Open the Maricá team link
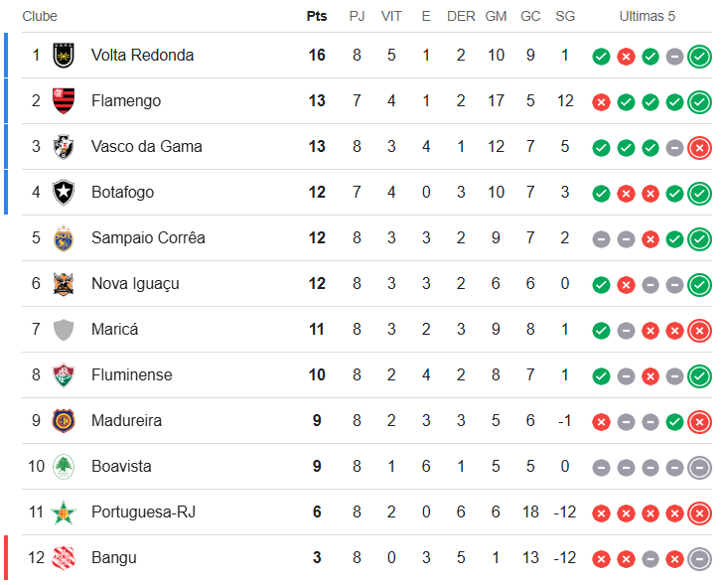Viewport: 728px width, 585px height. pyautogui.click(x=116, y=330)
